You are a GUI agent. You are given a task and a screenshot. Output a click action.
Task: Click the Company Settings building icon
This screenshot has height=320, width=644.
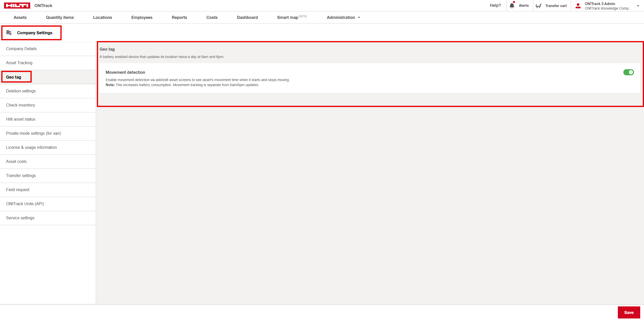(x=9, y=33)
